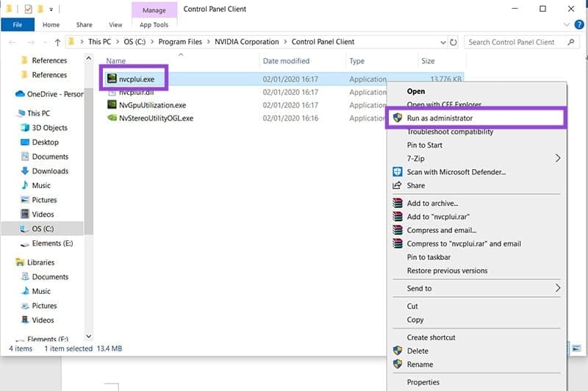Screen dimensions: 588x391
Task: Choose Open from the context menu
Action: pos(416,91)
